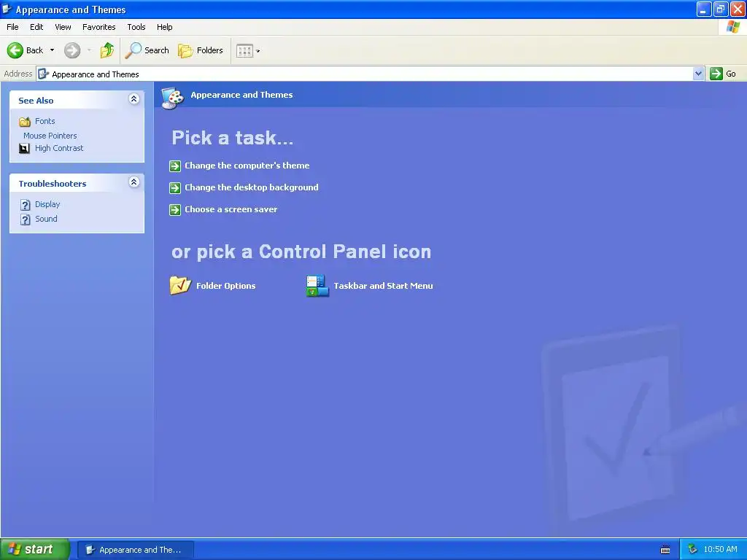
Task: Open the Favorites menu
Action: (98, 27)
